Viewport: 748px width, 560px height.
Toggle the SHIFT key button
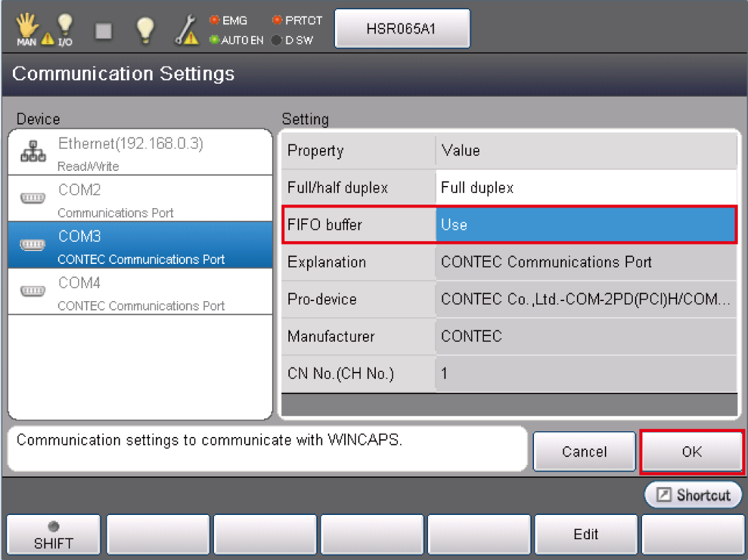point(54,536)
